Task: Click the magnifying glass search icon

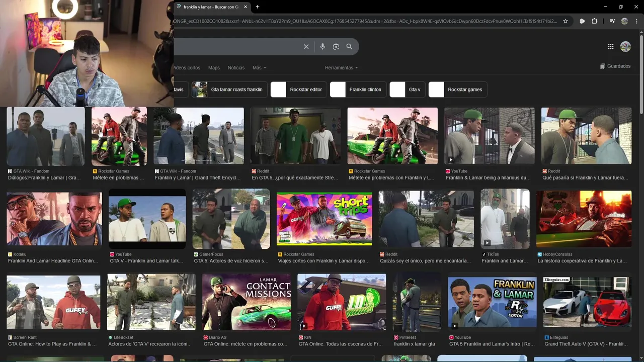Action: [x=349, y=47]
